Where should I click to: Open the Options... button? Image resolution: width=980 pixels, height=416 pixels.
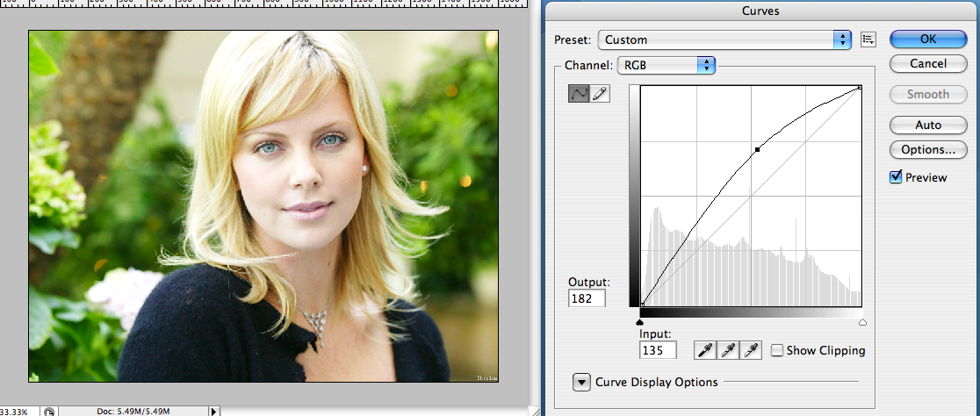[928, 150]
